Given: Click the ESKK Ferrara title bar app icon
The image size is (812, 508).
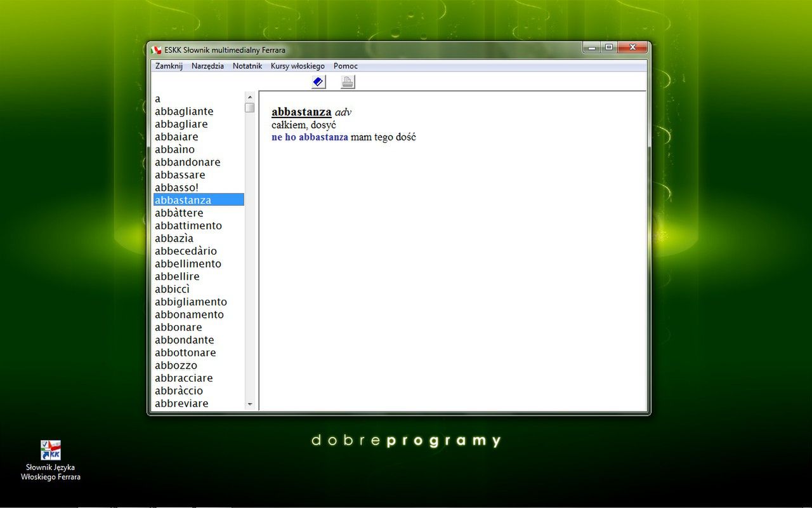Looking at the screenshot, I should click(157, 50).
